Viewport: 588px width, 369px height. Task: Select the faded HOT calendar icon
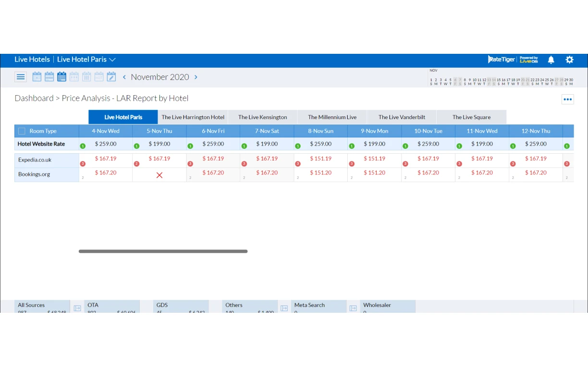tap(99, 77)
